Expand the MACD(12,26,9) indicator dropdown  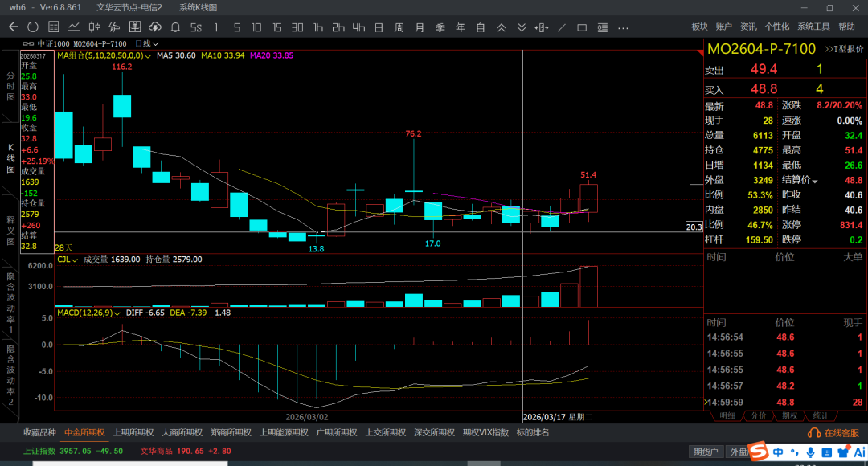click(117, 313)
